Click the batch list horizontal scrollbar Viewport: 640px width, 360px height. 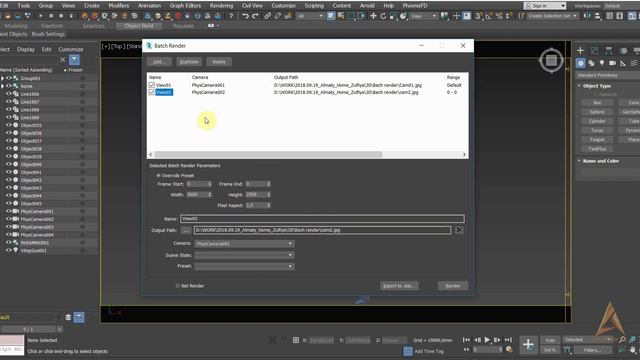click(268, 155)
